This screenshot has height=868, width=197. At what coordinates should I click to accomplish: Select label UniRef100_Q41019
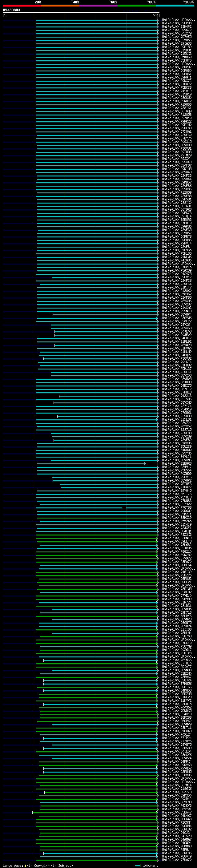(177, 91)
